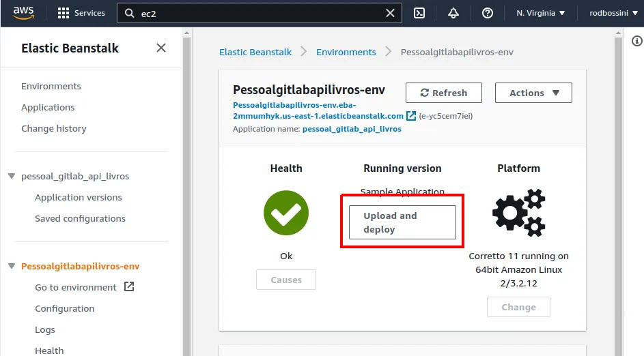
Task: Select Pessoalgitlabapilivros-env in the sidebar
Action: pyautogui.click(x=81, y=266)
